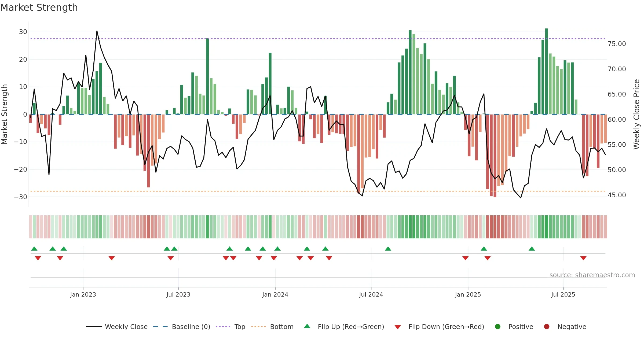Viewport: 644px width, 362px height.
Task: Click the tall green bar after Jul 2023
Action: pos(207,76)
